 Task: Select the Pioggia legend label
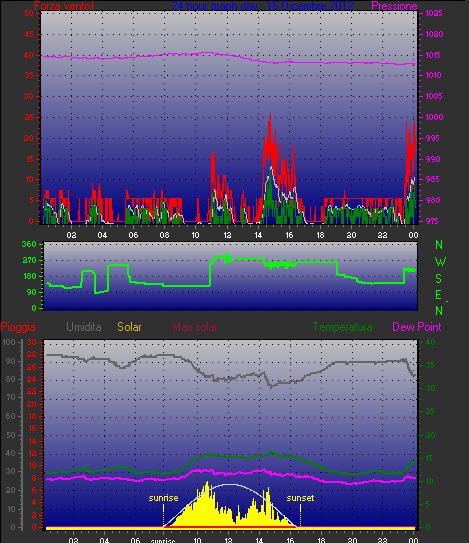[18, 327]
